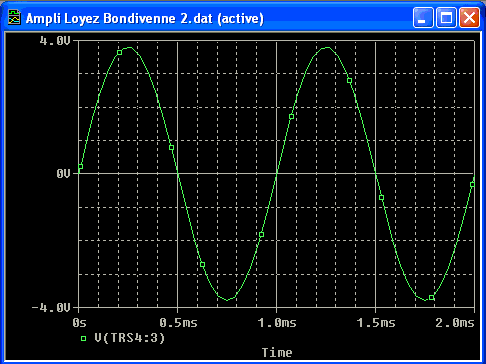Screen dimensions: 486x364
Task: Click the 1.5ms X-axis label
Action: (x=376, y=323)
